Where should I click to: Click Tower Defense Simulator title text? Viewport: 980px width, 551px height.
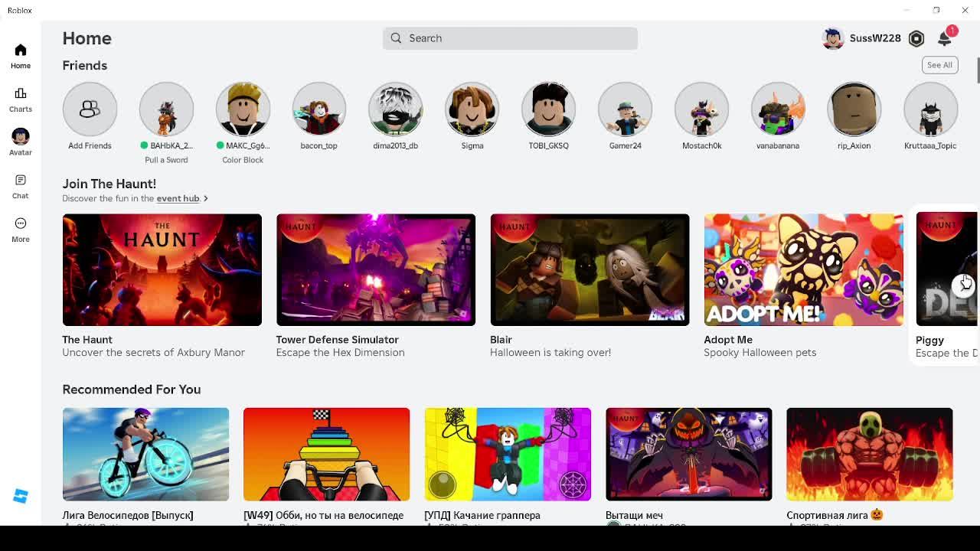tap(338, 340)
